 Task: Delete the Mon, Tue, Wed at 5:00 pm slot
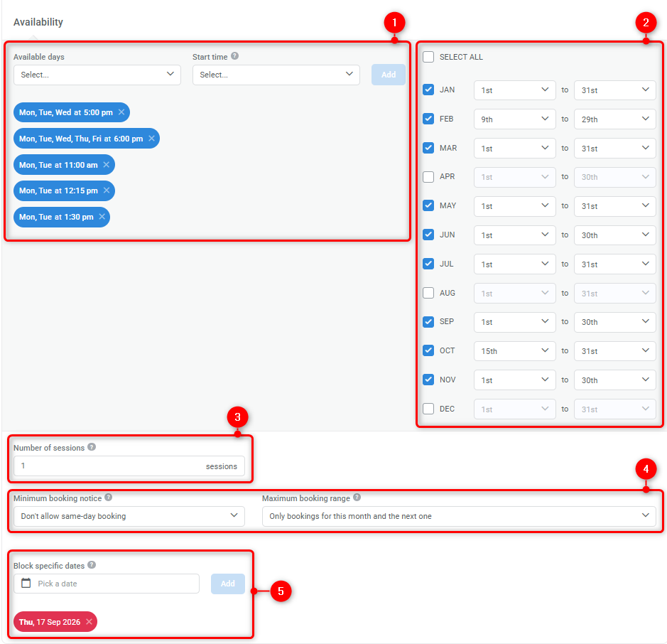121,112
